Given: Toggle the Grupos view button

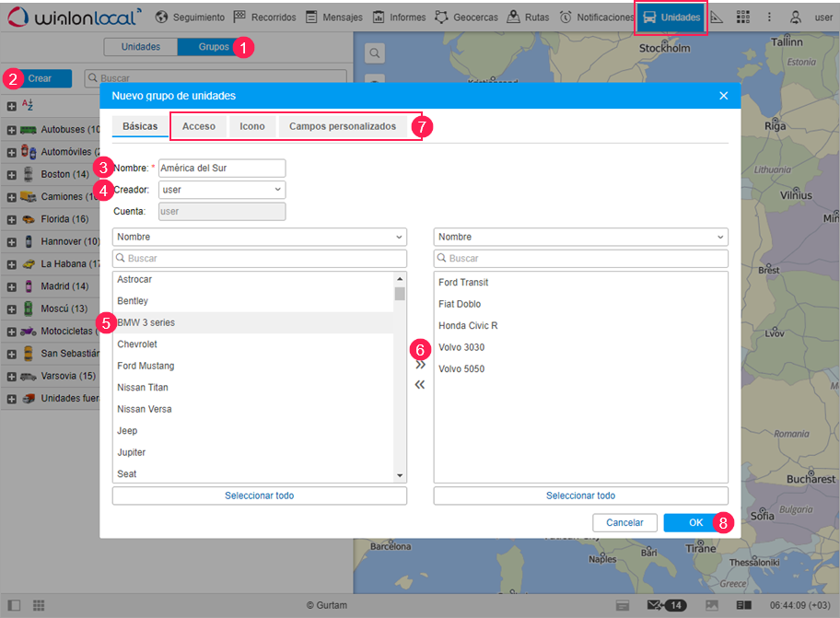Looking at the screenshot, I should click(x=213, y=47).
